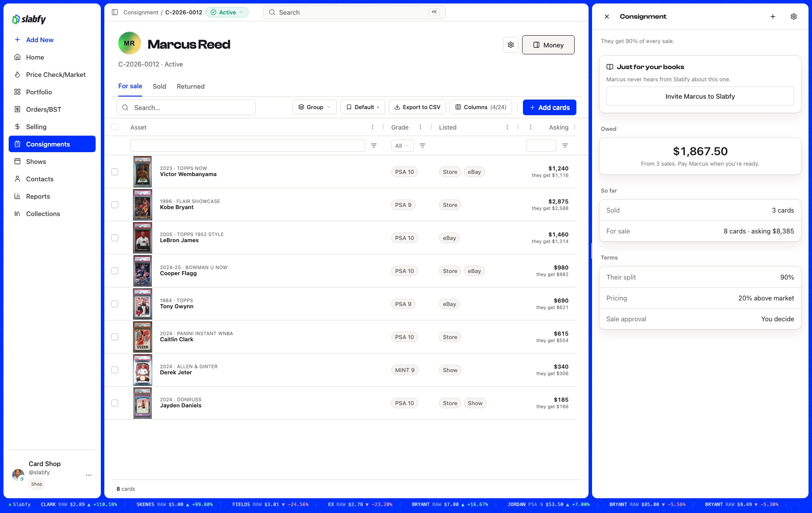This screenshot has width=812, height=513.
Task: Open the Contacts person icon
Action: pos(17,179)
